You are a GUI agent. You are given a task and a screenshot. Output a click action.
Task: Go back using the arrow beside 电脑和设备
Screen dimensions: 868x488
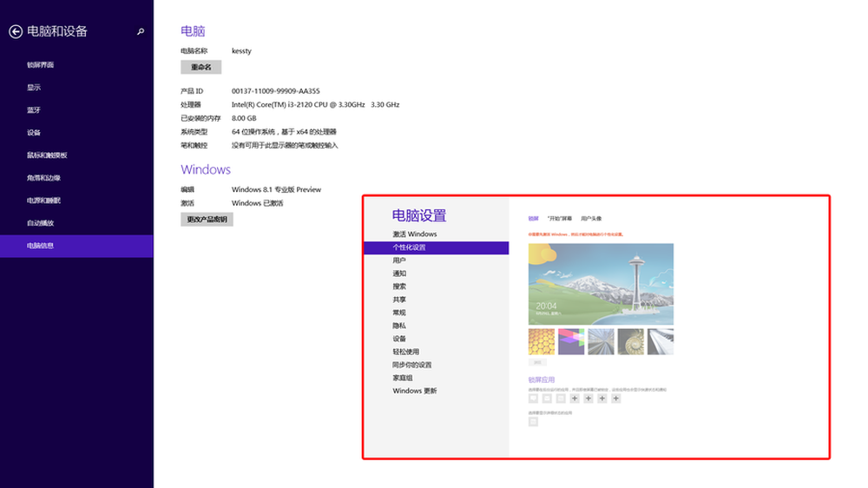coord(16,31)
